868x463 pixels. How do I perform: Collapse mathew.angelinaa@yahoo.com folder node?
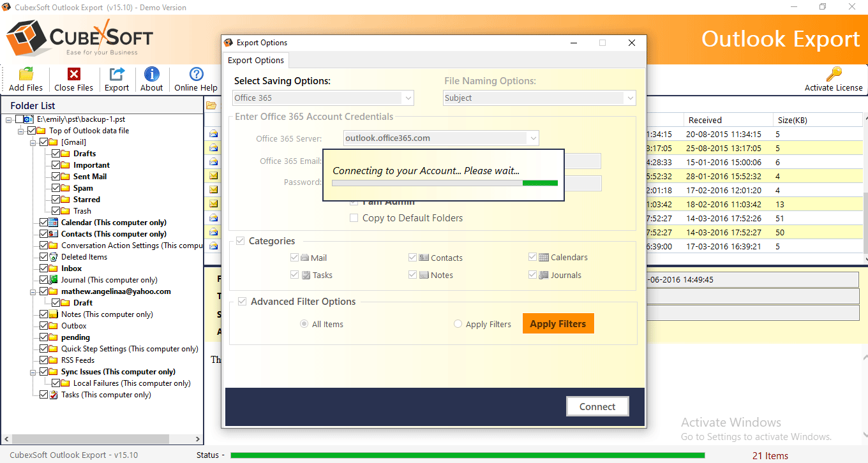click(x=33, y=291)
